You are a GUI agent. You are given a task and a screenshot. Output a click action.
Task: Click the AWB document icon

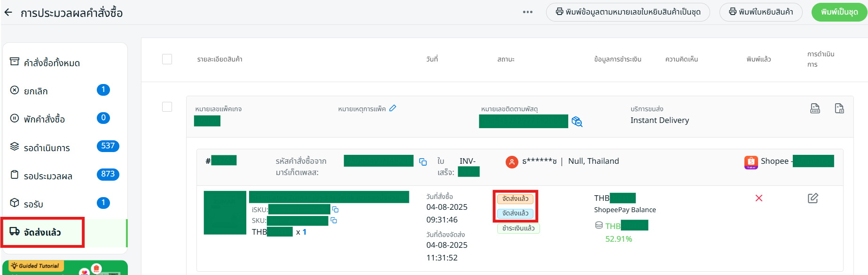pos(815,108)
